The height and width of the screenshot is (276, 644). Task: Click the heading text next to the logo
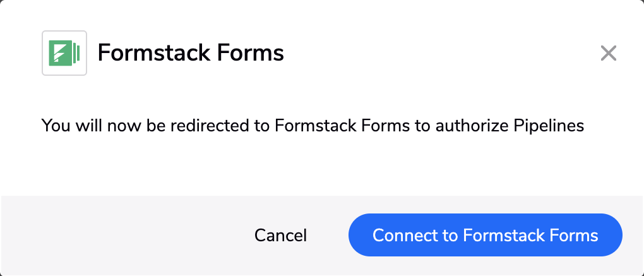191,53
